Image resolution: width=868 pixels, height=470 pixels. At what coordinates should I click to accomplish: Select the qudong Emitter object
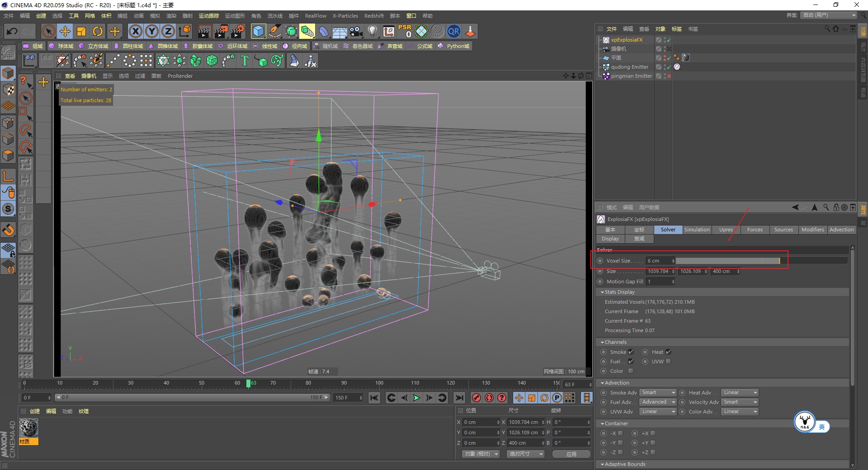pos(629,67)
